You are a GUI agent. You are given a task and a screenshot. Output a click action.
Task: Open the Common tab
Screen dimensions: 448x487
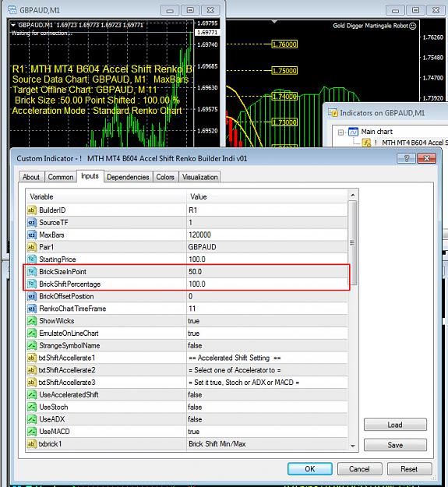point(61,177)
